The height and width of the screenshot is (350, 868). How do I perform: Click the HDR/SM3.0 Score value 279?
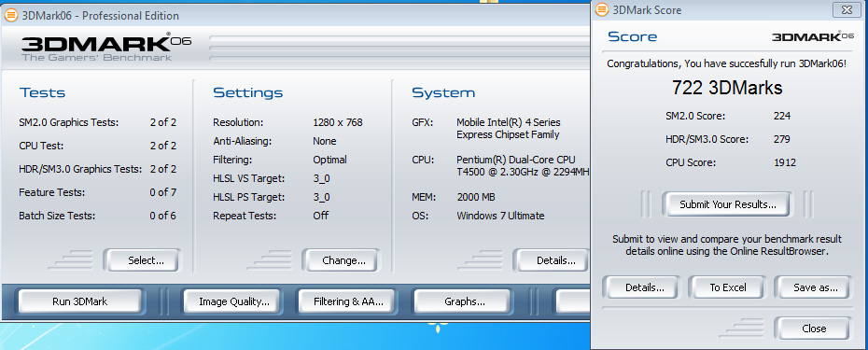[782, 139]
